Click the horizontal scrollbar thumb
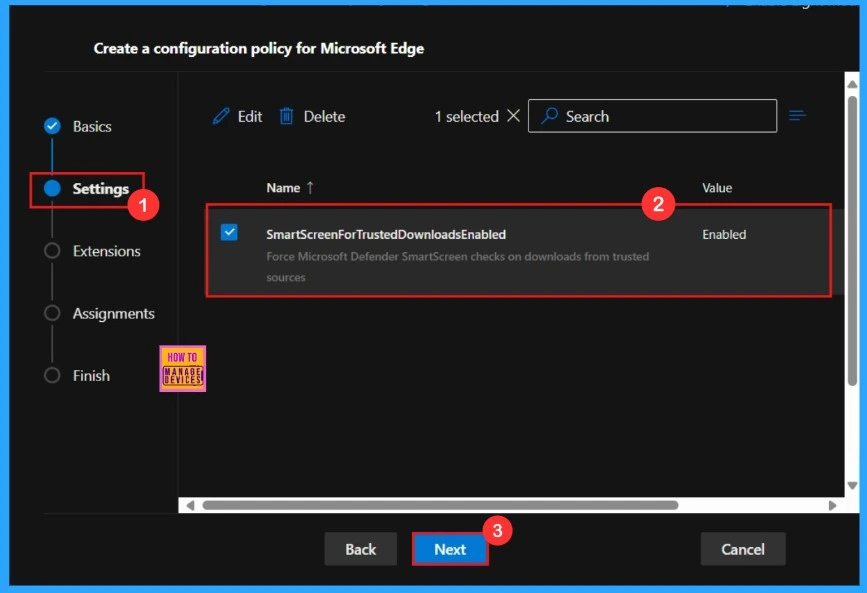 (440, 505)
